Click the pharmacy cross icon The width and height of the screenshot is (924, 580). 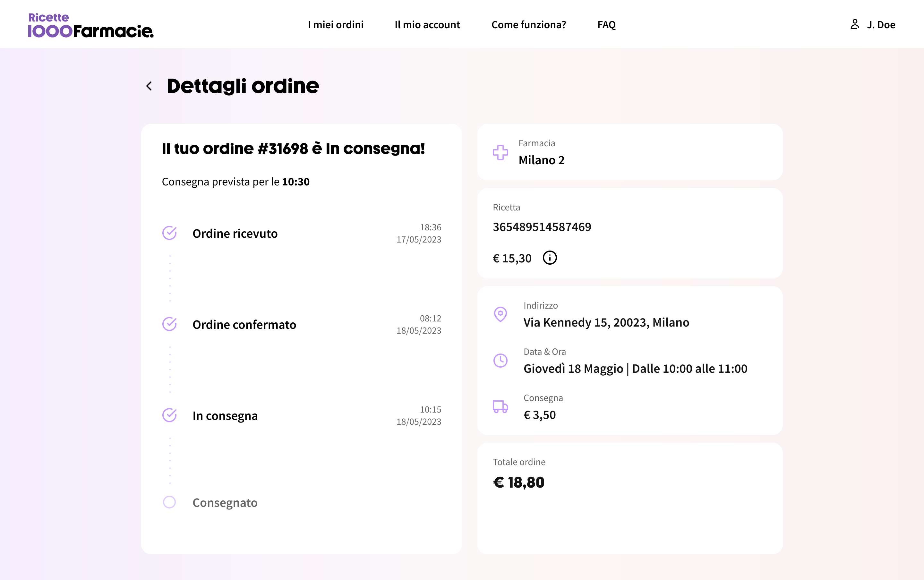pos(500,152)
